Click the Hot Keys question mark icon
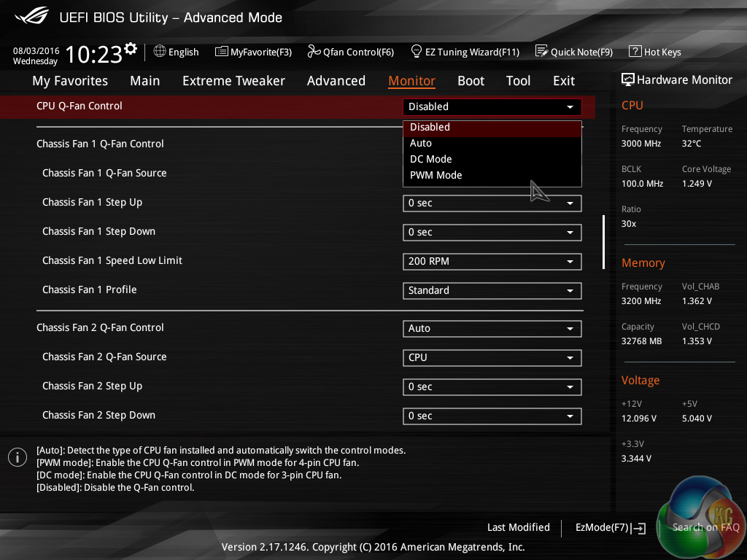The height and width of the screenshot is (560, 747). pos(635,51)
